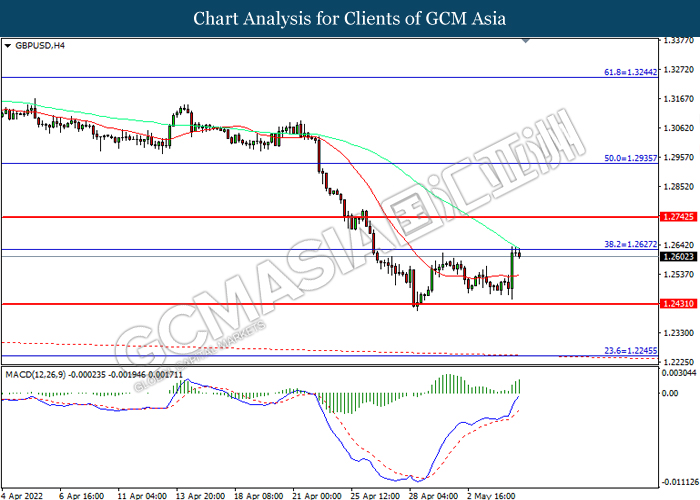
Task: Click the 21 Apr 00:00 time axis label
Action: pos(317,496)
